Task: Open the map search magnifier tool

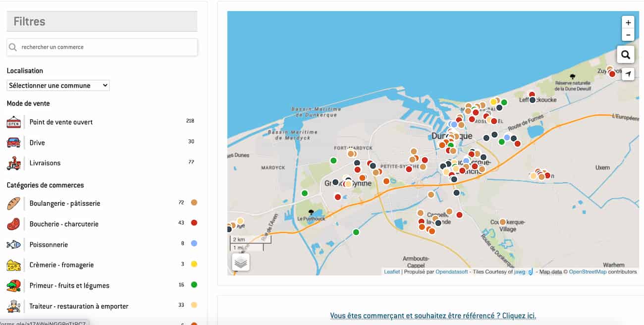Action: click(x=626, y=55)
